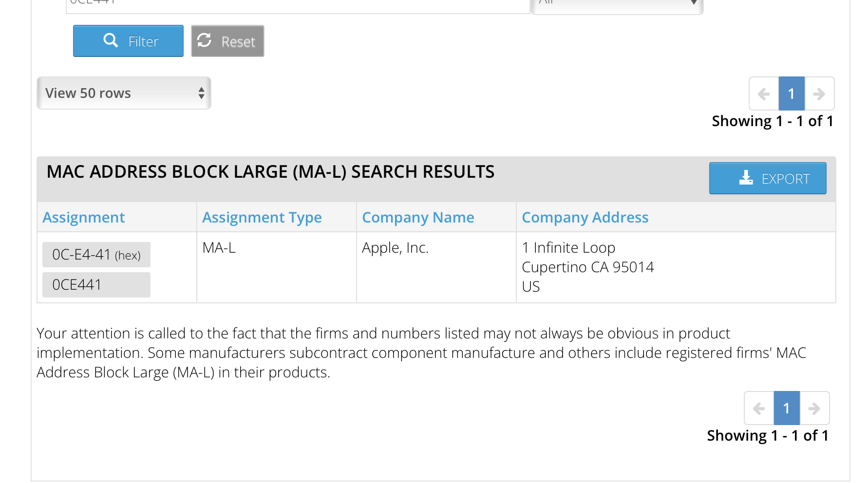Sort by the Assignment column header
The height and width of the screenshot is (483, 868).
coord(84,217)
